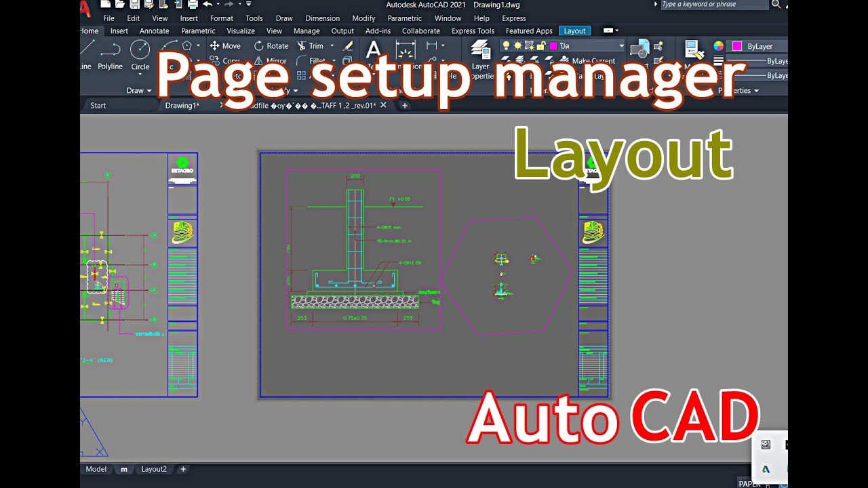The width and height of the screenshot is (868, 488).
Task: Switch to the Drawing1* file tab
Action: [182, 105]
